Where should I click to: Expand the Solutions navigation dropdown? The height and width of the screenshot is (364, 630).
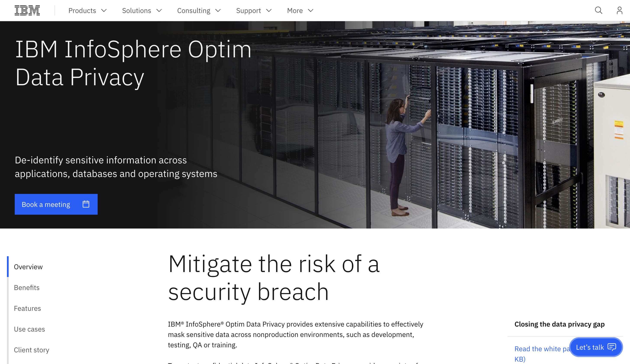click(x=142, y=10)
